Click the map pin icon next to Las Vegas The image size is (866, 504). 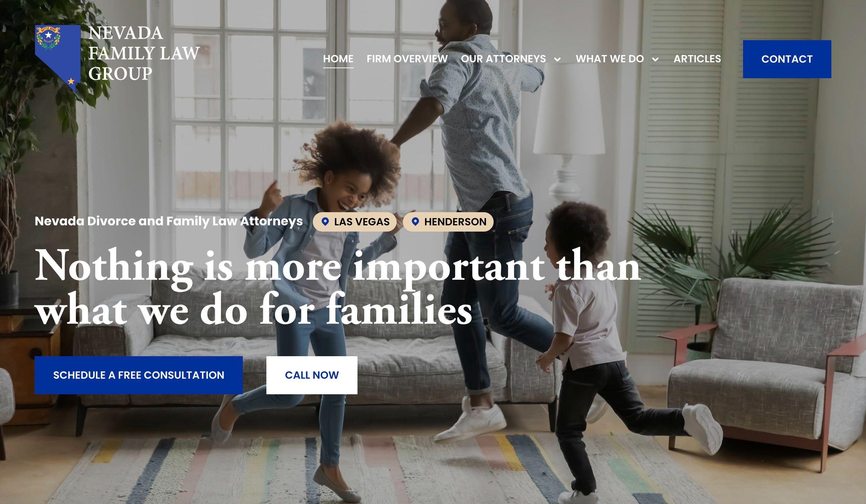325,222
